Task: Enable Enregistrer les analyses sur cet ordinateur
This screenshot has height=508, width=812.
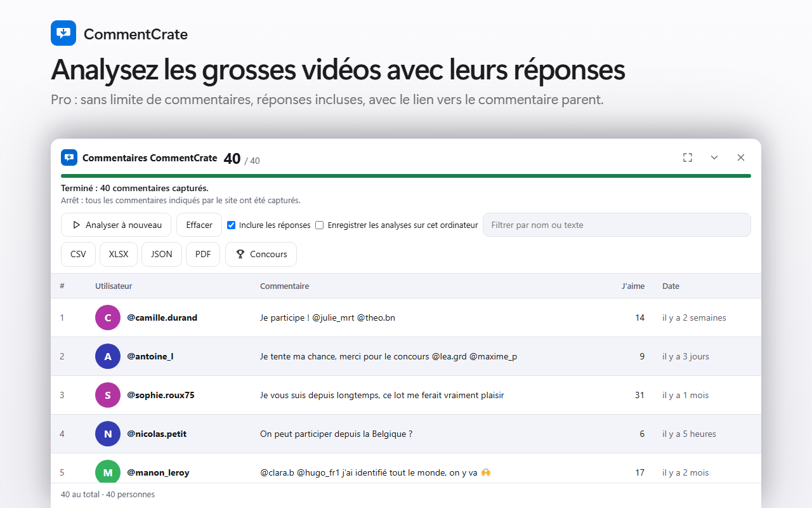Action: [320, 225]
